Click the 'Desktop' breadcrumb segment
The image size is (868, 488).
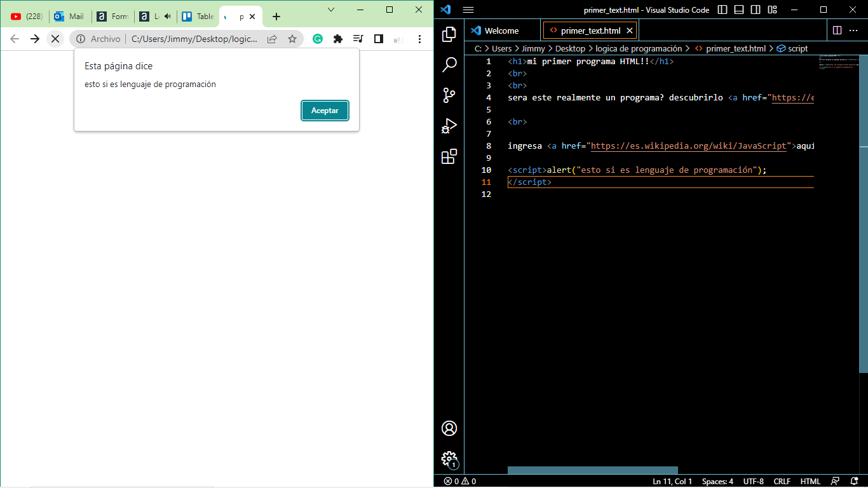[x=570, y=48]
